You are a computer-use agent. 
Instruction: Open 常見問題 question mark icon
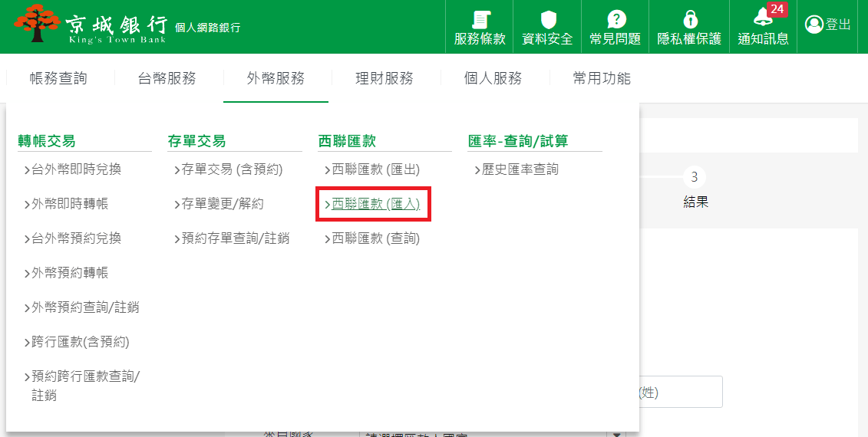(615, 19)
